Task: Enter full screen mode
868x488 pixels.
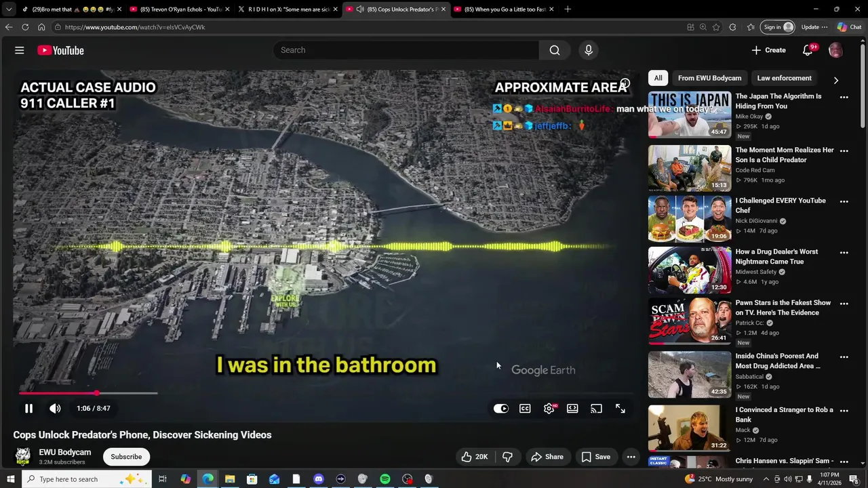Action: tap(620, 409)
